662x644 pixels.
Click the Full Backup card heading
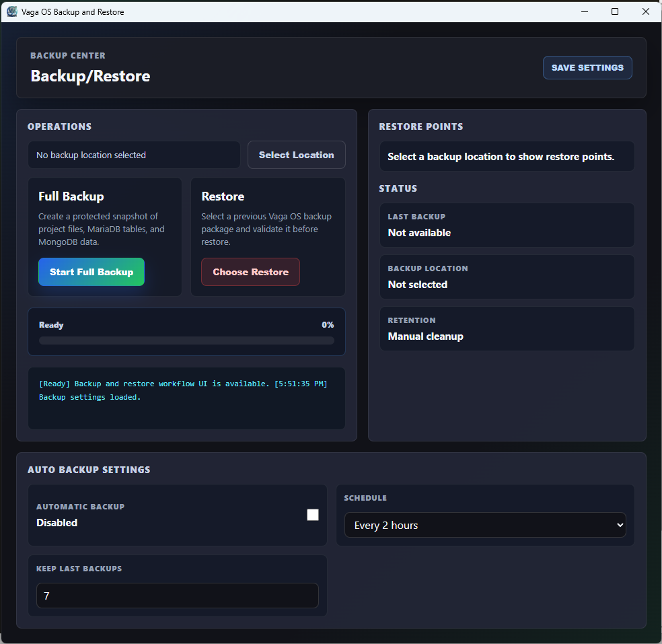[71, 196]
